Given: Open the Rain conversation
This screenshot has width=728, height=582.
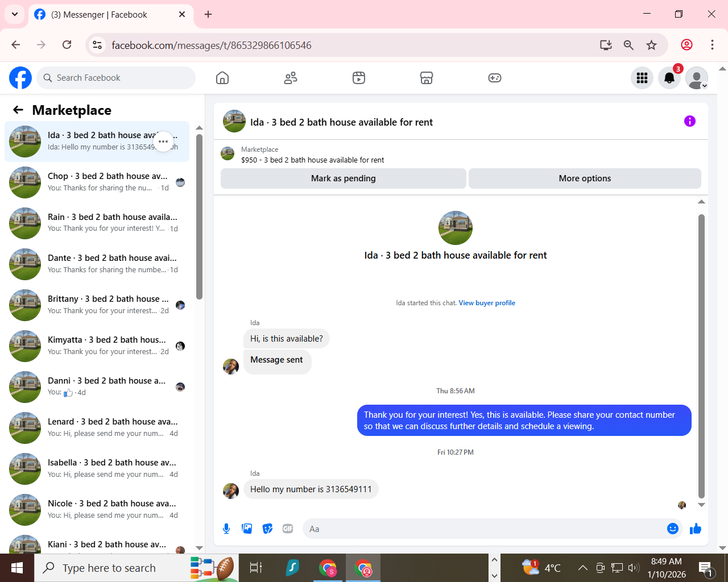Looking at the screenshot, I should (x=97, y=223).
